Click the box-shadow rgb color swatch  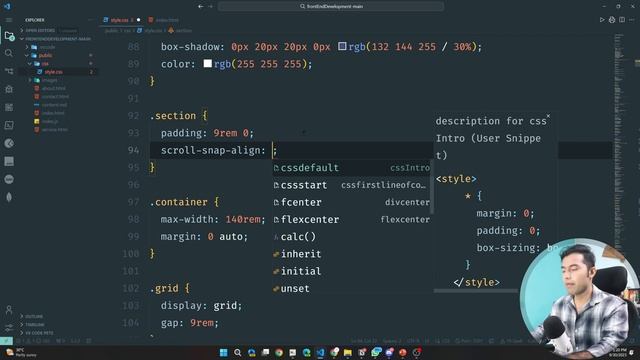(x=342, y=47)
